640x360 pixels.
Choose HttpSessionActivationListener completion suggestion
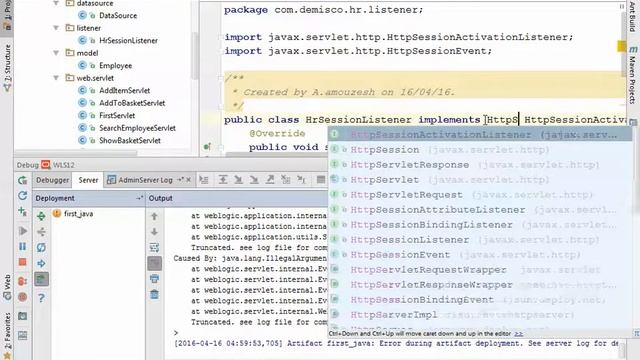point(480,135)
